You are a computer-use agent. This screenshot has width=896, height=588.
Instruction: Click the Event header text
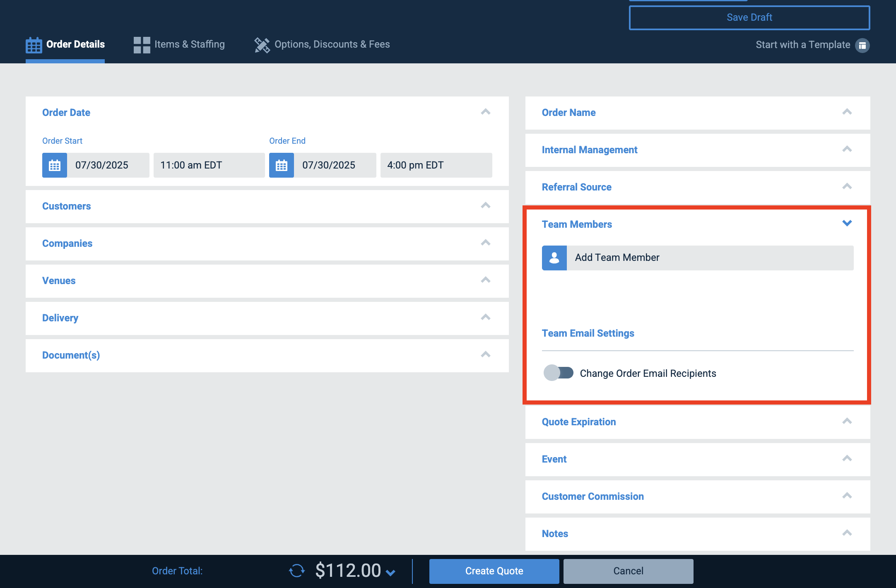tap(554, 459)
